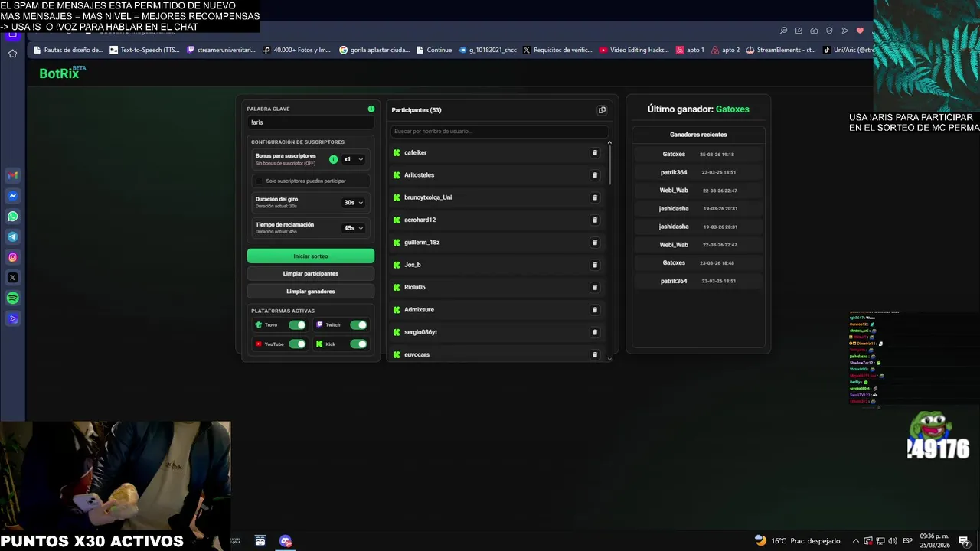This screenshot has height=551, width=980.
Task: Open Instagram in the browser sidebar
Action: click(x=12, y=258)
